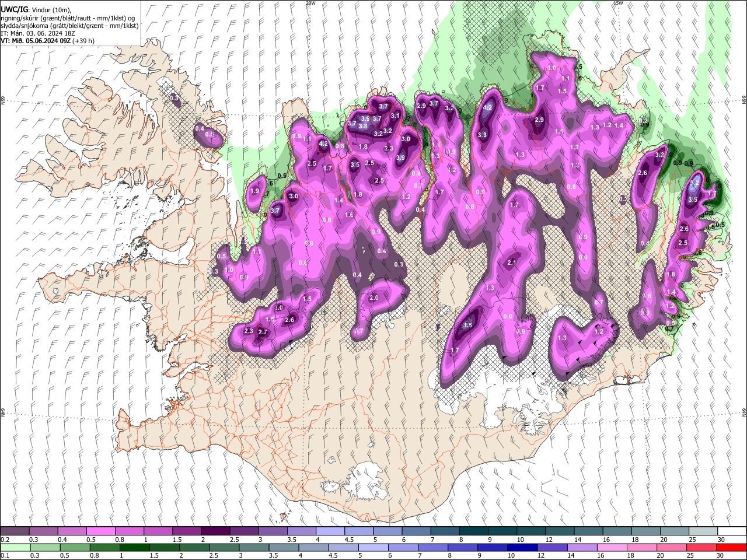
Task: Click bottom legend swatch between 0.5 and 0.8
Action: pyautogui.click(x=75, y=547)
